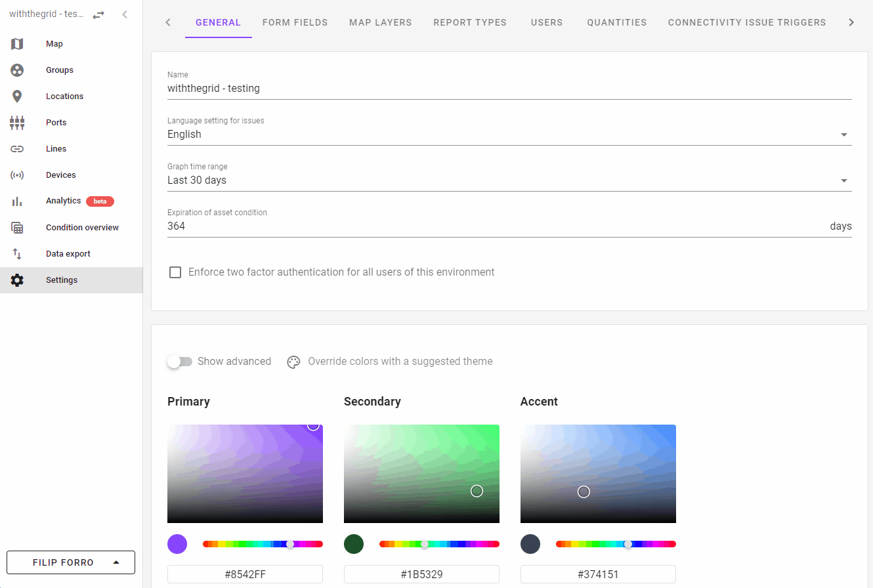Open the Filip Forro user menu

pyautogui.click(x=71, y=562)
